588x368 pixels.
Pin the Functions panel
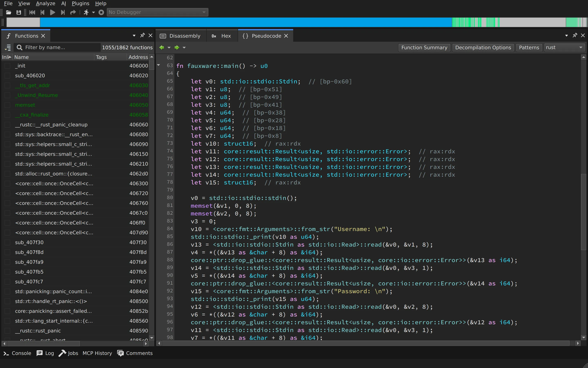pyautogui.click(x=142, y=36)
